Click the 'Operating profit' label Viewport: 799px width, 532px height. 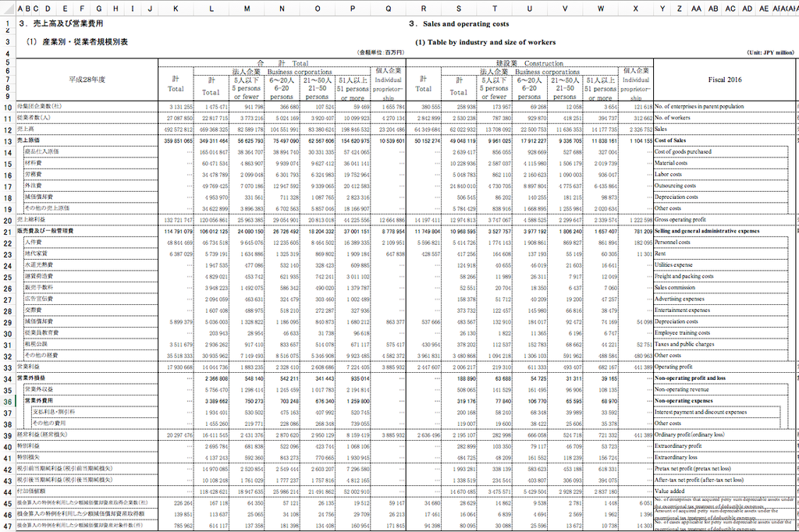click(673, 367)
